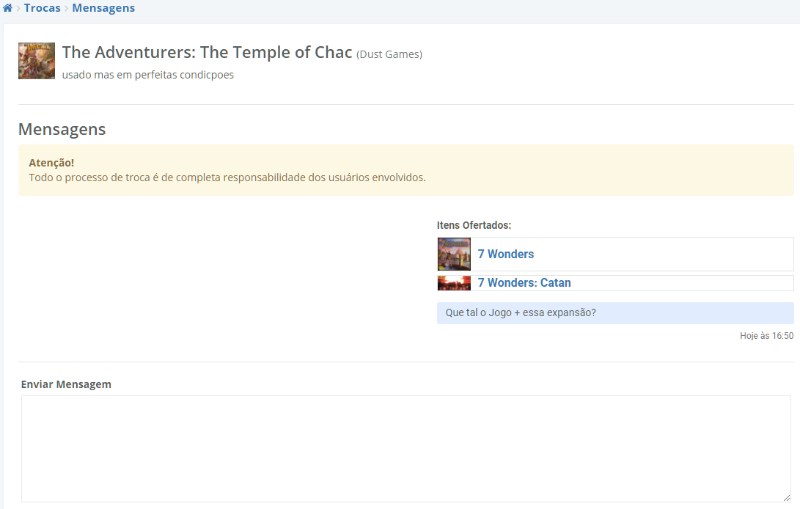Screen dimensions: 800x509
Task: Click The Adventurers game cover thumbnail
Action: click(x=36, y=61)
